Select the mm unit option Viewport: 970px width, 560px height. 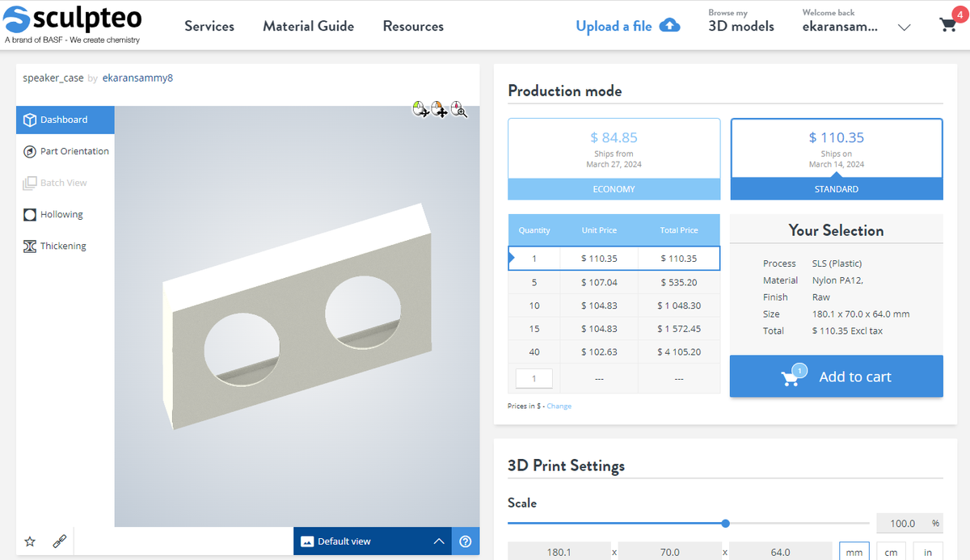pos(854,551)
